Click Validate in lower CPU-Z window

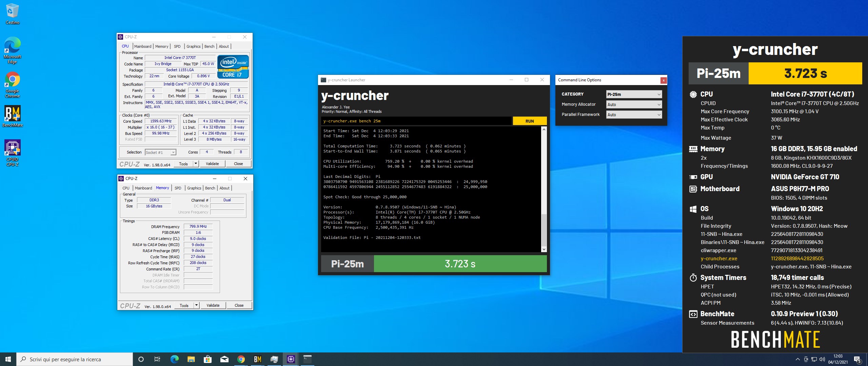(x=213, y=305)
